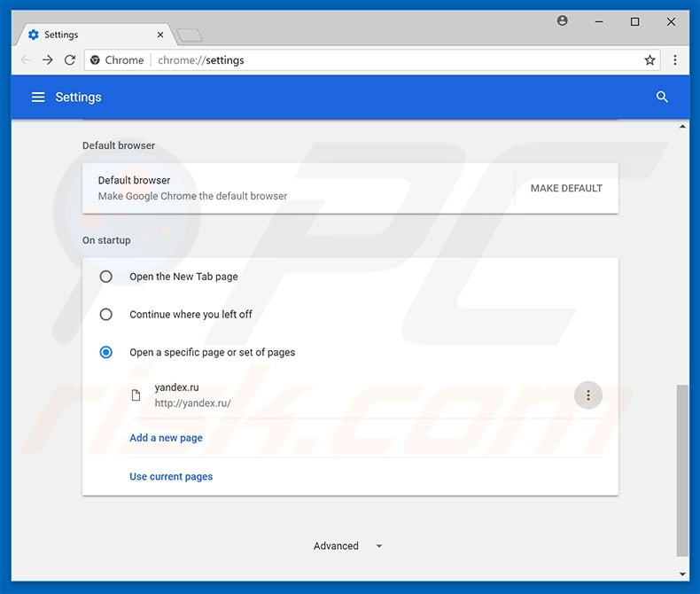
Task: Click the http://yandex.ru/ URL text
Action: tap(193, 403)
